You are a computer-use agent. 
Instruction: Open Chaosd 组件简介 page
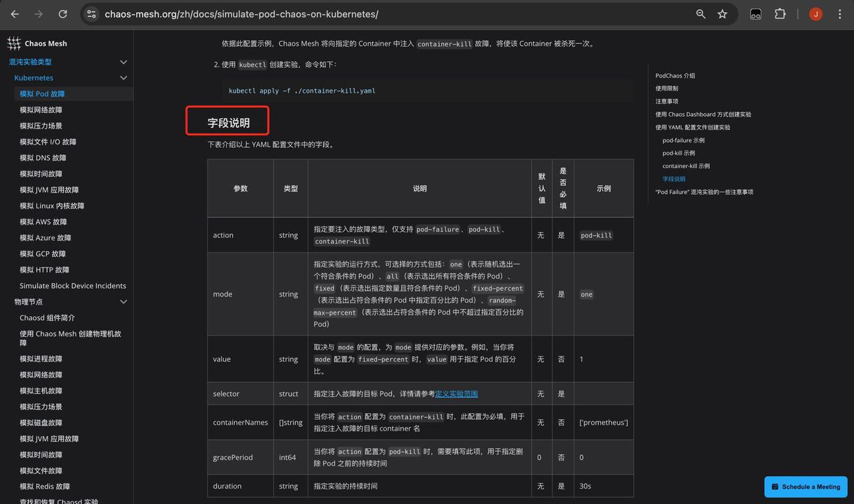click(47, 318)
